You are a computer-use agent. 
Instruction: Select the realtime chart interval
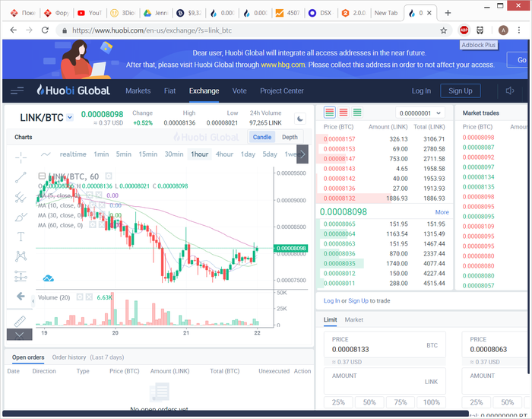[x=73, y=154]
